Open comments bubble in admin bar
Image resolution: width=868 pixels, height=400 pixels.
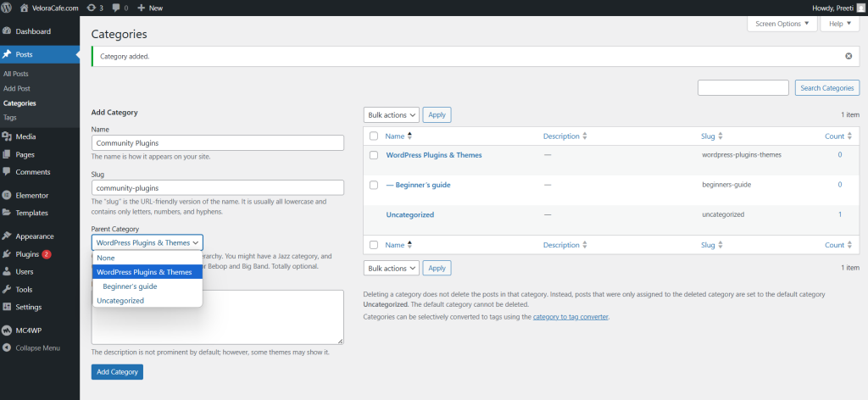pyautogui.click(x=115, y=8)
